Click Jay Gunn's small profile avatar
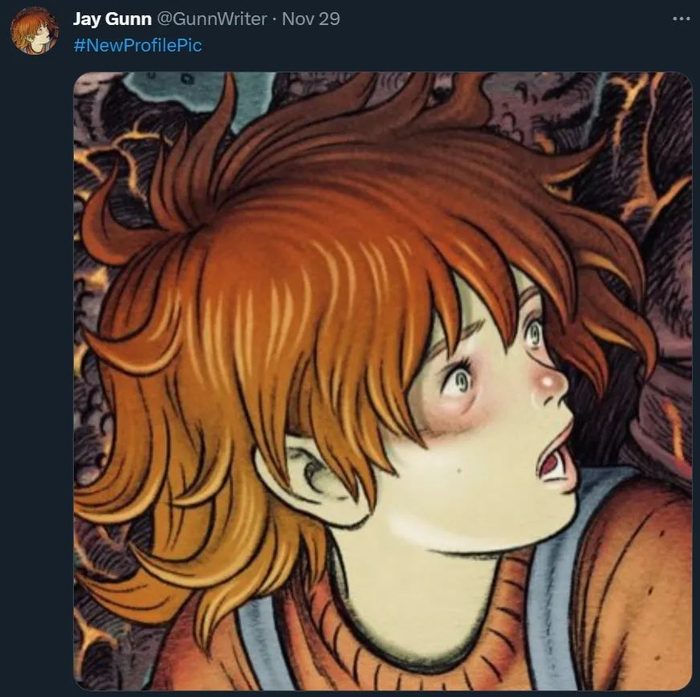The width and height of the screenshot is (700, 697). [34, 31]
